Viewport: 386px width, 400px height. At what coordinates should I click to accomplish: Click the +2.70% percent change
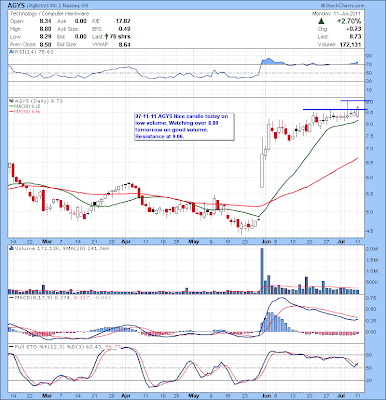coord(349,22)
